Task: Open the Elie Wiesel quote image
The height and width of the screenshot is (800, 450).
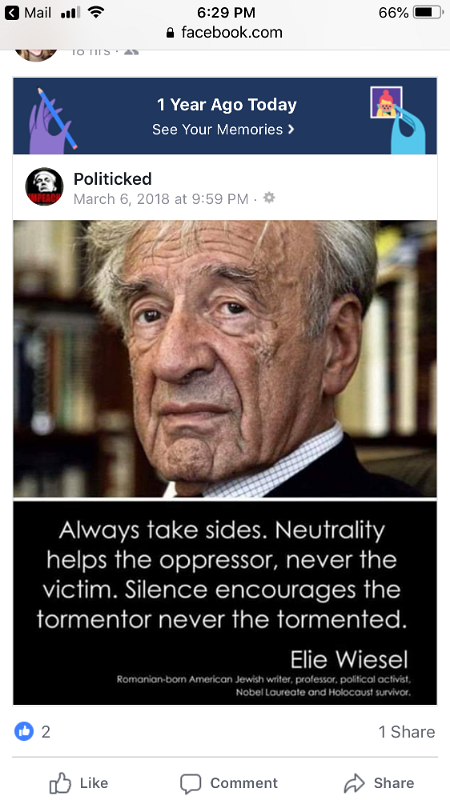Action: 225,462
